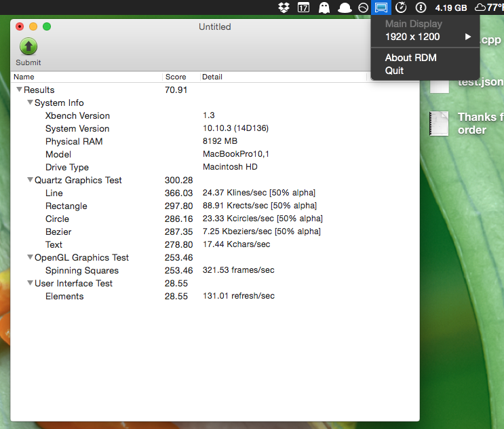
Task: Click the MacBookPro10,1 model value
Action: coord(236,154)
